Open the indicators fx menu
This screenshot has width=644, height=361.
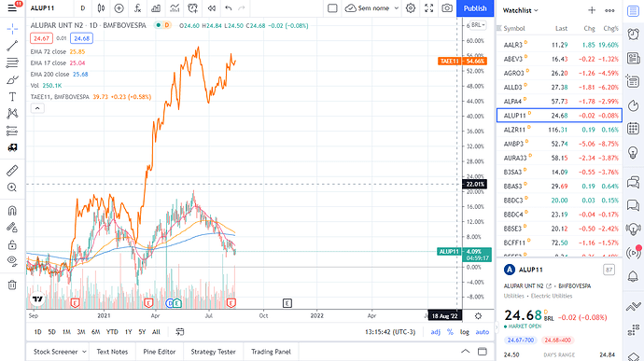[137, 8]
